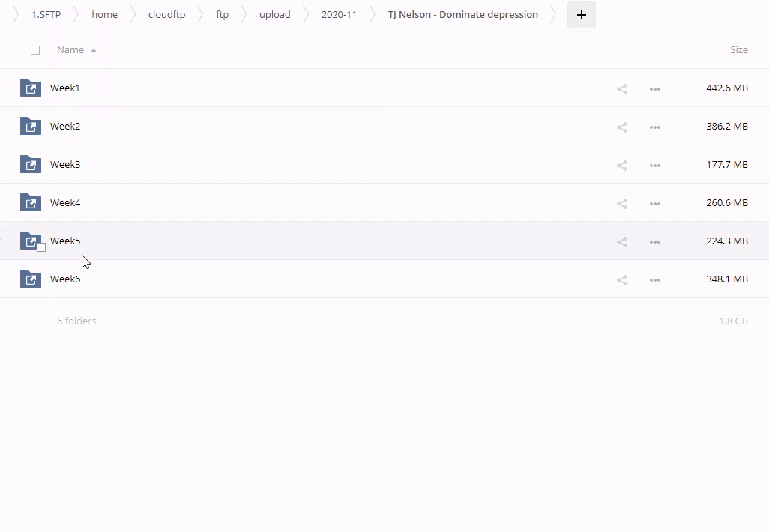
Task: Click the share icon for Week6
Action: point(621,280)
